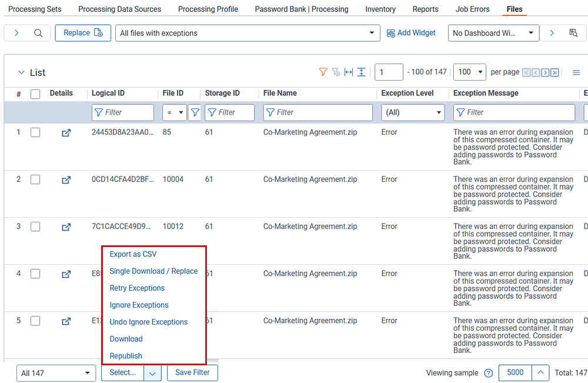Viewport: 588px width, 383px height.
Task: Jump to the last page of results
Action: pyautogui.click(x=554, y=72)
